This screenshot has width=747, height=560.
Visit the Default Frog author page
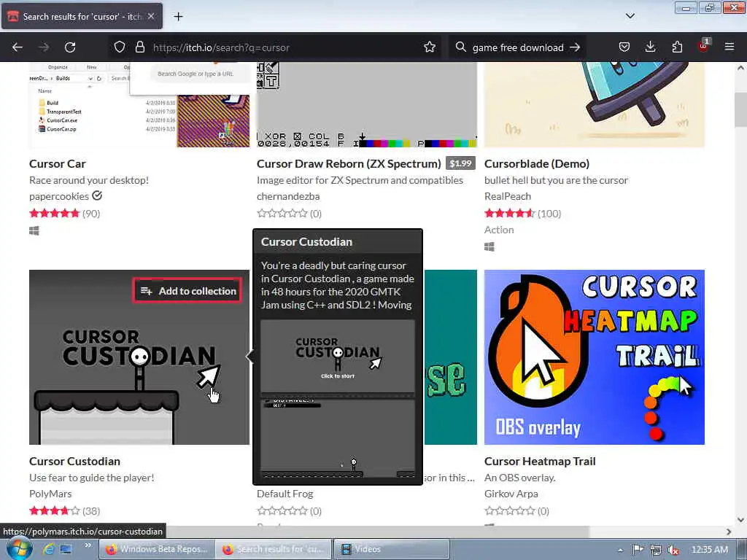pyautogui.click(x=285, y=494)
